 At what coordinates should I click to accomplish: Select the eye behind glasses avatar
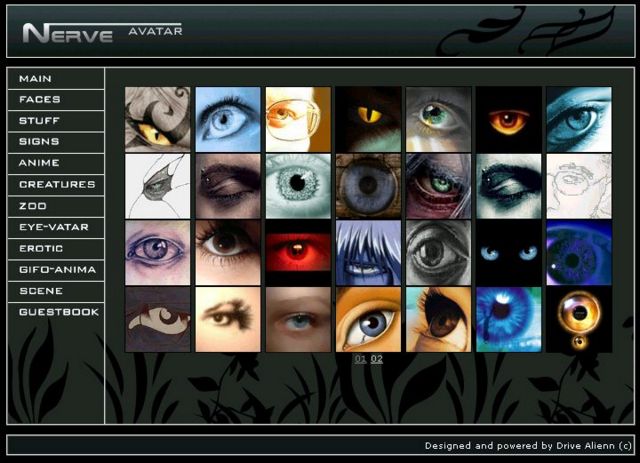pos(298,119)
